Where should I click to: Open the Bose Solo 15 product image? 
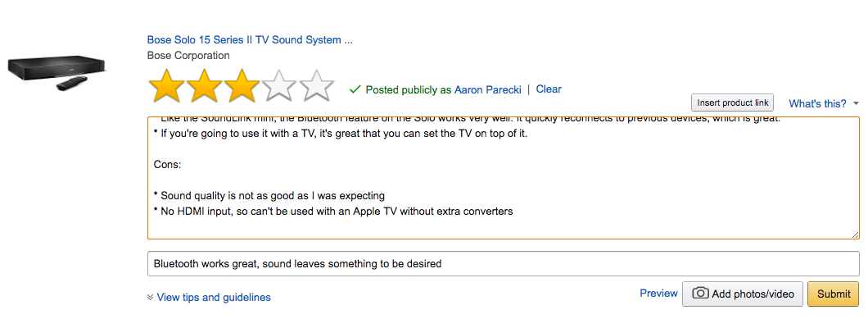click(x=57, y=73)
